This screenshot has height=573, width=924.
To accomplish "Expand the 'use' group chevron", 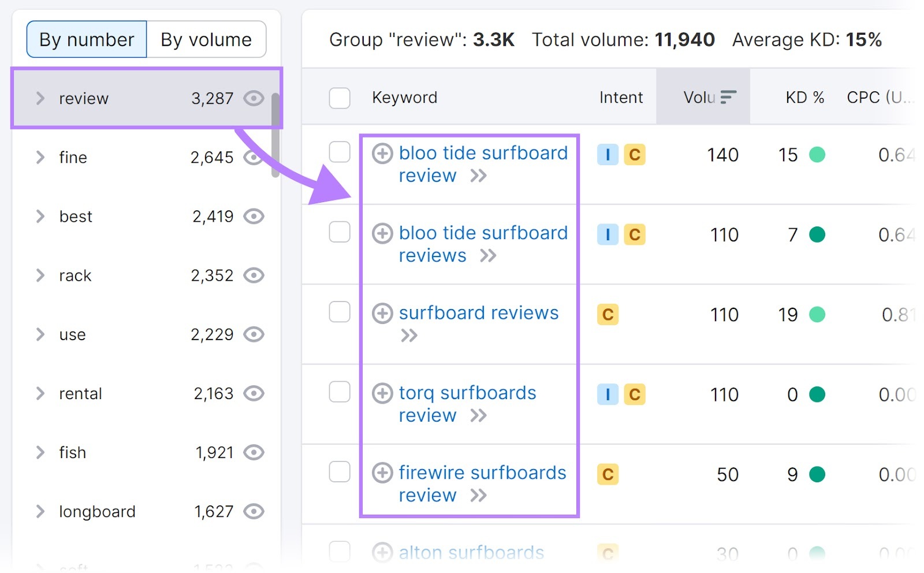I will coord(40,334).
